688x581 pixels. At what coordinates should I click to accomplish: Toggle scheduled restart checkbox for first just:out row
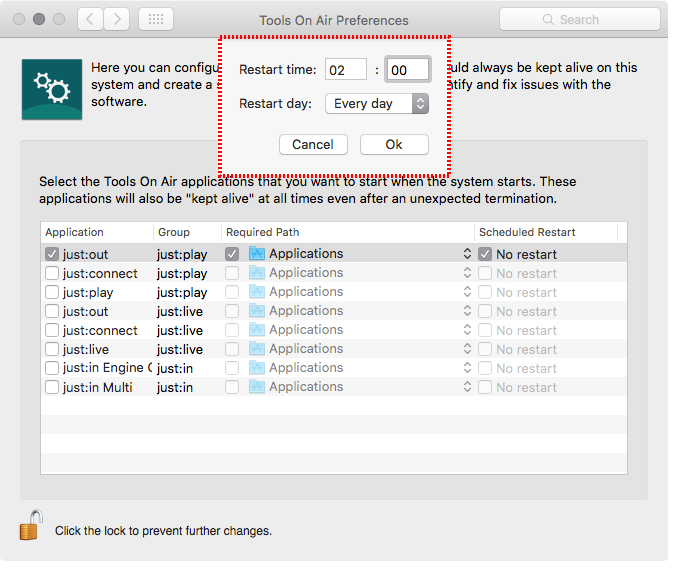[484, 254]
